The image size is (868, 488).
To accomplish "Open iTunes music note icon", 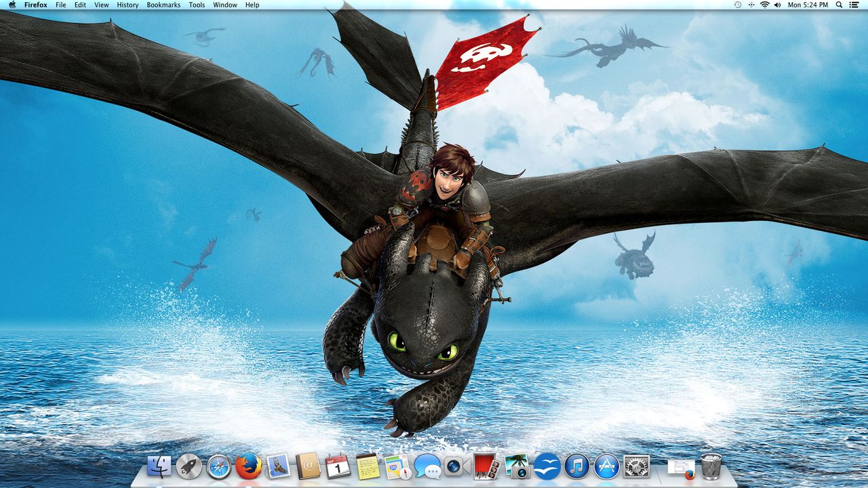I will pyautogui.click(x=577, y=466).
